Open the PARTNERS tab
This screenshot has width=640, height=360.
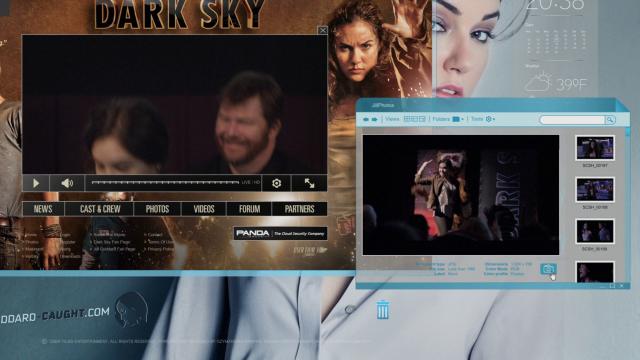pyautogui.click(x=300, y=209)
